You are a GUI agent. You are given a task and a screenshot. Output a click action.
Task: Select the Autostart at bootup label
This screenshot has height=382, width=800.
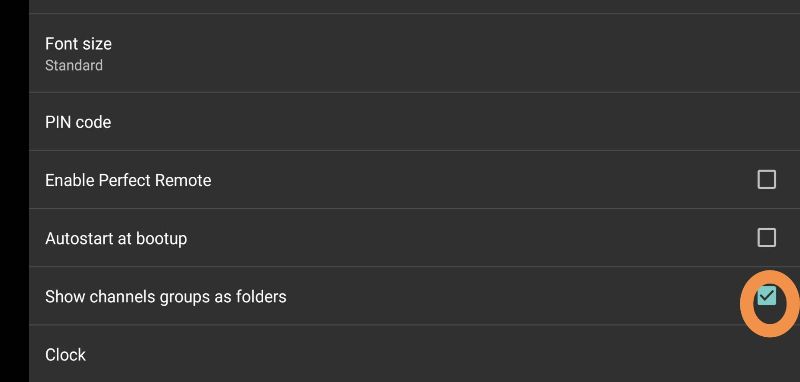click(x=116, y=238)
